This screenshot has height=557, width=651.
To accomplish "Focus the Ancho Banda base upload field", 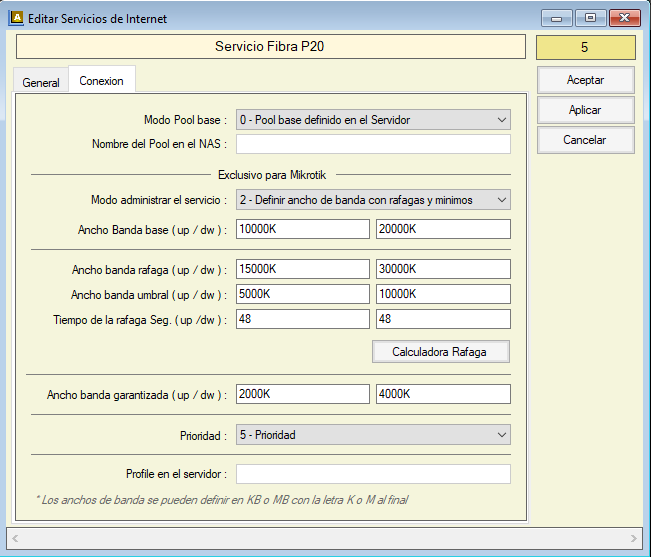I will [303, 230].
